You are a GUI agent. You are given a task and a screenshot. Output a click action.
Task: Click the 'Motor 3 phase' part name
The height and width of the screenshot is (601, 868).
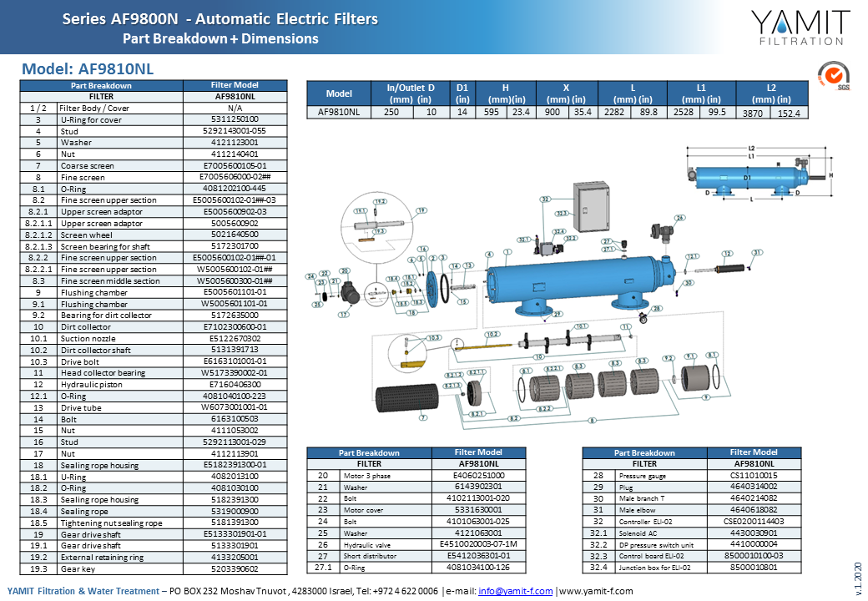tap(367, 476)
